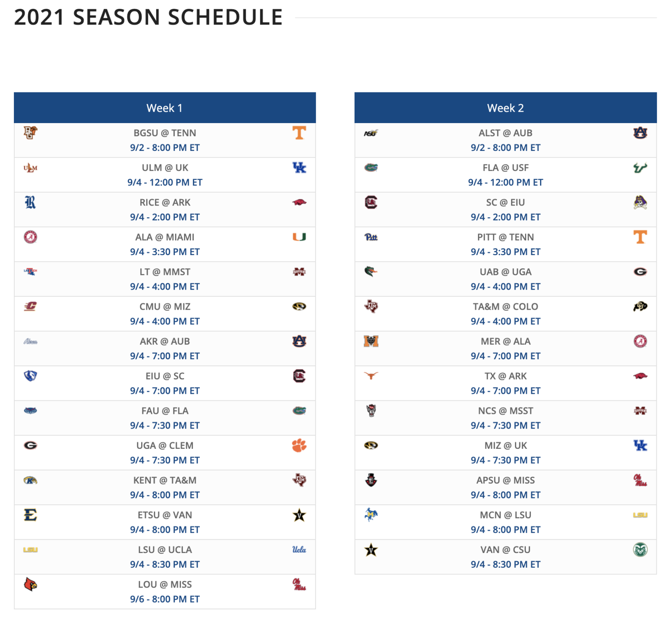Viewport: 672px width, 619px height.
Task: Open the VAN @ CSU 8:30 PM link
Action: 505,564
